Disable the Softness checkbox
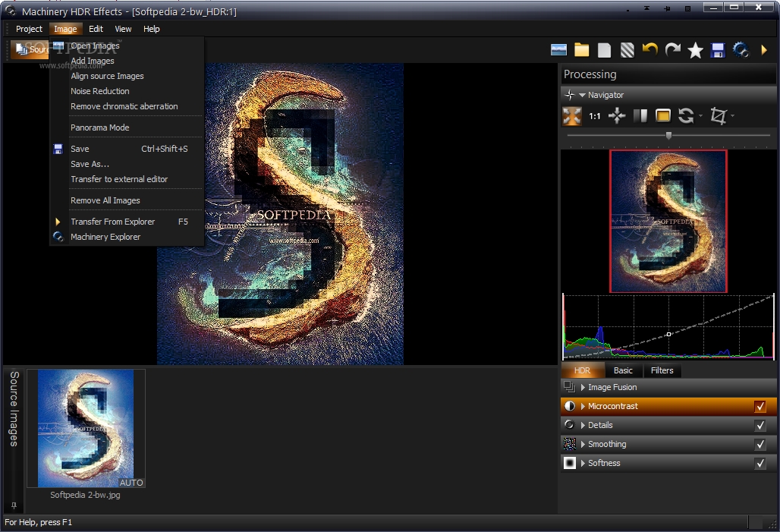780x532 pixels. [760, 463]
